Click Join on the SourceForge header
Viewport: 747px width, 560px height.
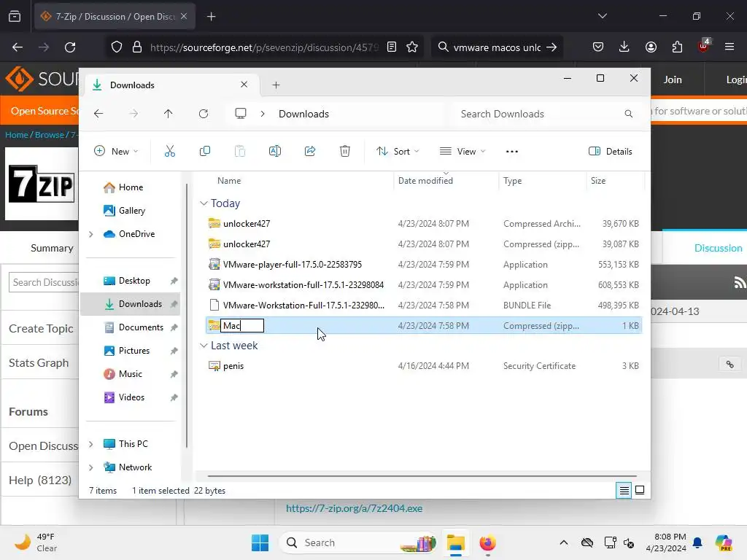[x=673, y=79]
